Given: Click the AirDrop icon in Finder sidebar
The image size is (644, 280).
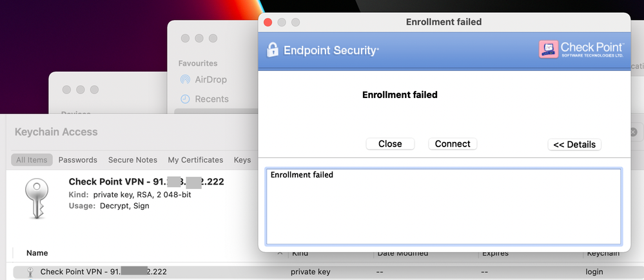Looking at the screenshot, I should tap(186, 80).
